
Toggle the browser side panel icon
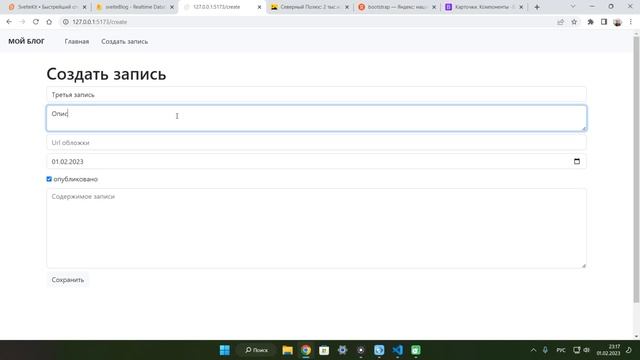[x=604, y=22]
